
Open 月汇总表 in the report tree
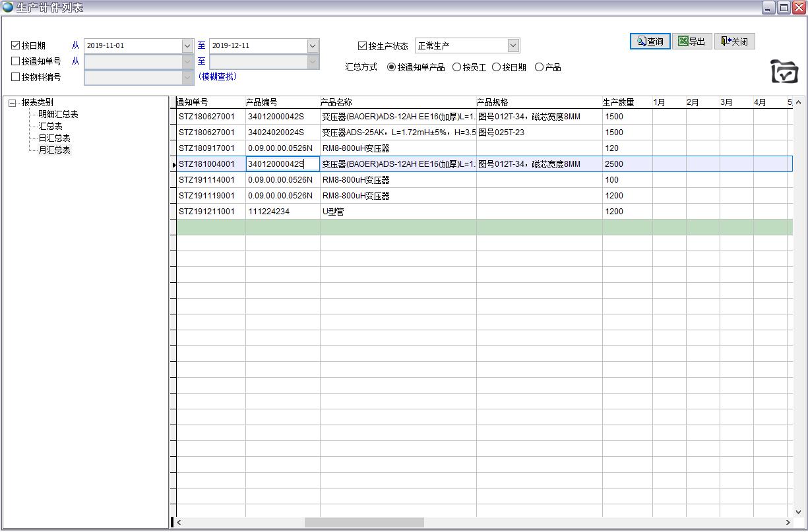pos(54,150)
